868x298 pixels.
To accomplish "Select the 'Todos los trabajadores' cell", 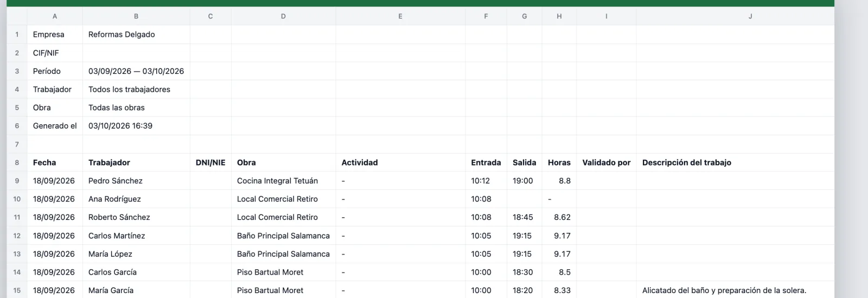I will pyautogui.click(x=136, y=90).
